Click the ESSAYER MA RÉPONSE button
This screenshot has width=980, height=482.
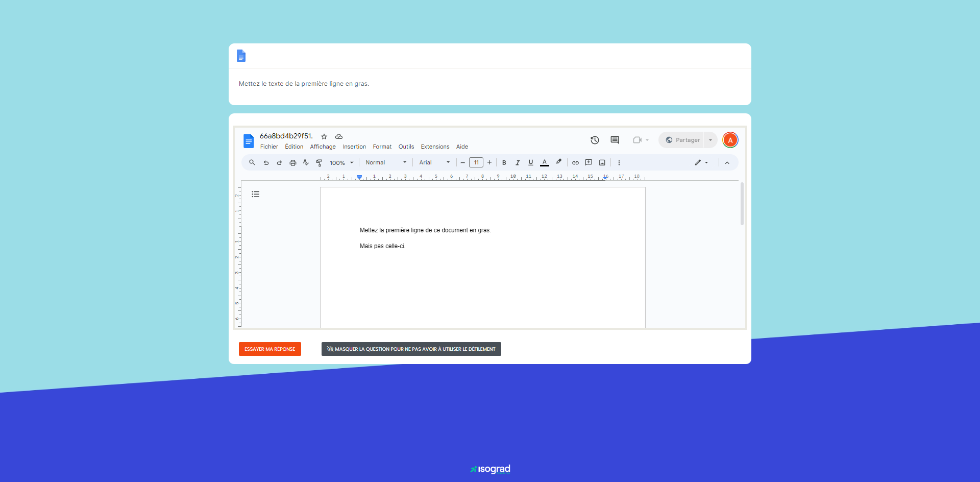point(269,349)
